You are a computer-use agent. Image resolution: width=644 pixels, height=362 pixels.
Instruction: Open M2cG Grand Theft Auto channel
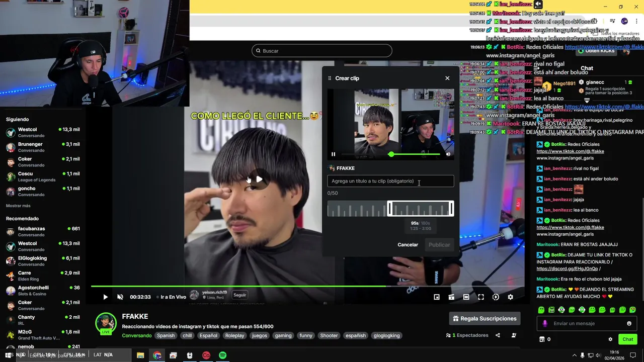point(43,335)
